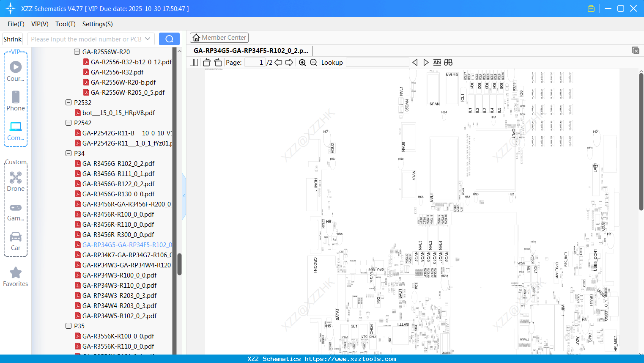Open Favorites from the sidebar

(x=16, y=277)
